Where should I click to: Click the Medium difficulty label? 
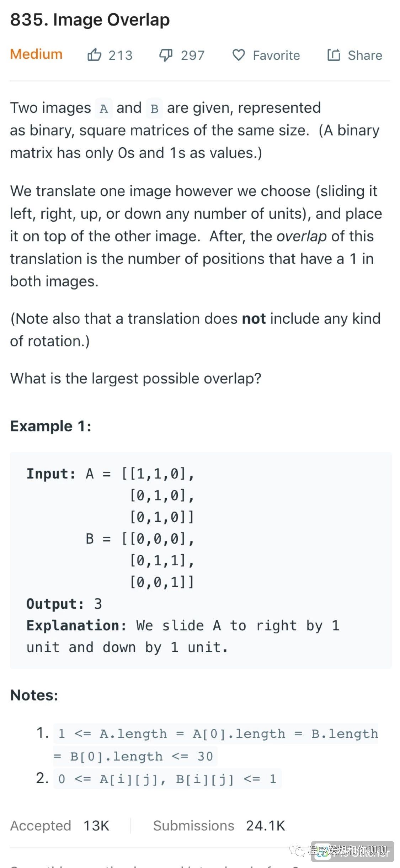pos(36,54)
